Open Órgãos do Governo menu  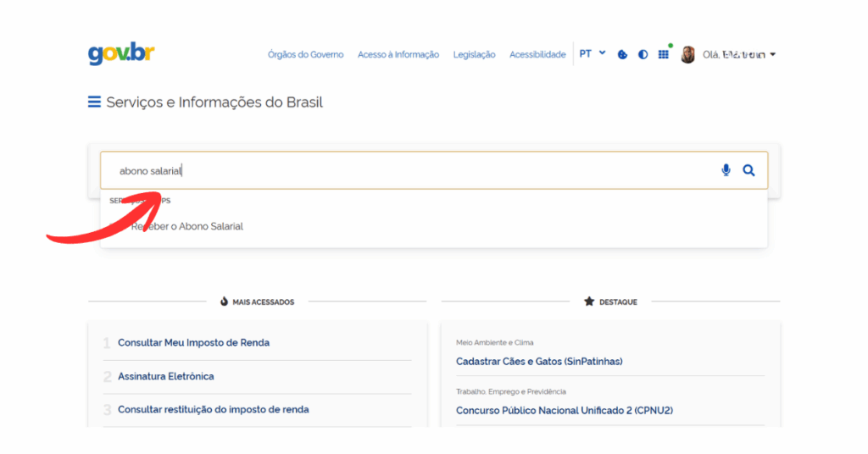[305, 54]
